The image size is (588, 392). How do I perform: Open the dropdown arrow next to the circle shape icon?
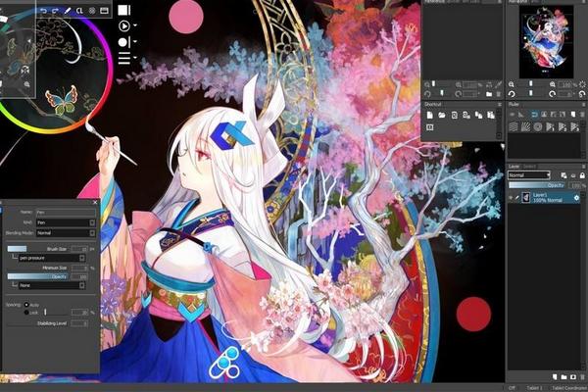pyautogui.click(x=134, y=41)
